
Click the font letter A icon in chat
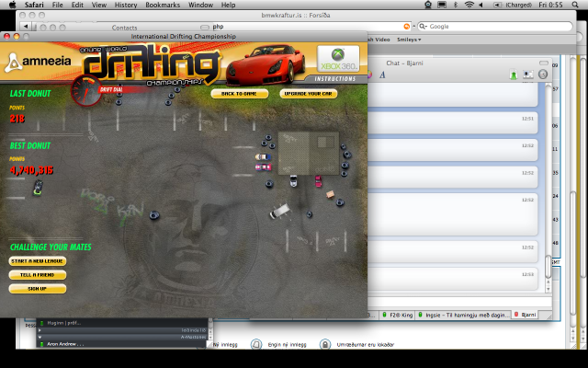tap(378, 75)
